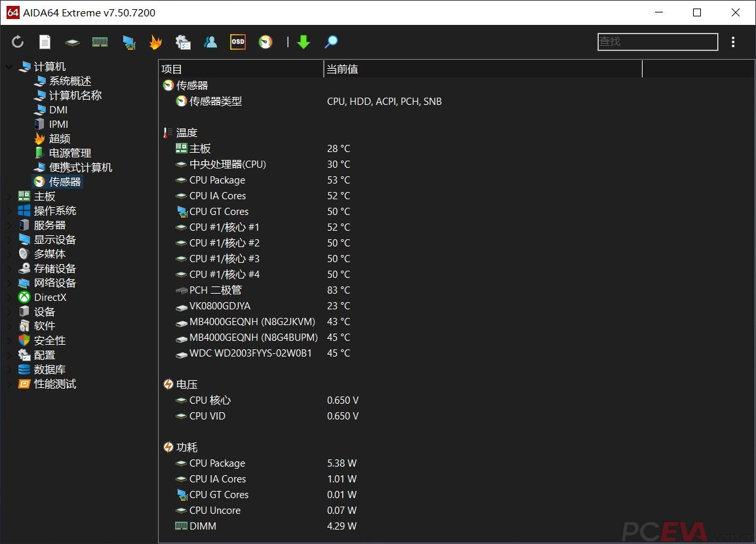The width and height of the screenshot is (756, 544).
Task: Open the monitor diagnostics toolbar icon
Action: click(x=129, y=43)
